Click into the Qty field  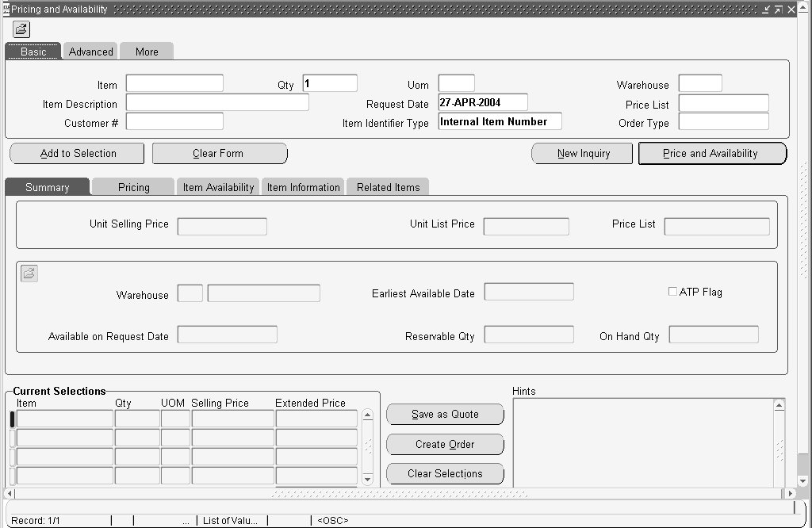[330, 82]
